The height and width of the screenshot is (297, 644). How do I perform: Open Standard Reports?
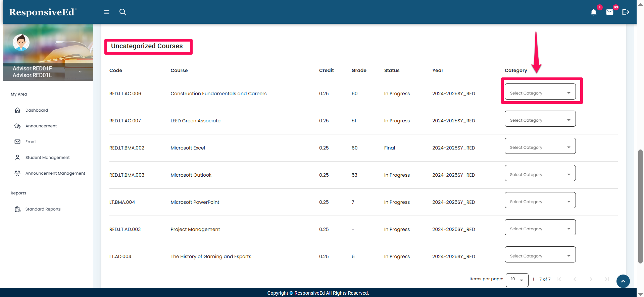pos(43,209)
